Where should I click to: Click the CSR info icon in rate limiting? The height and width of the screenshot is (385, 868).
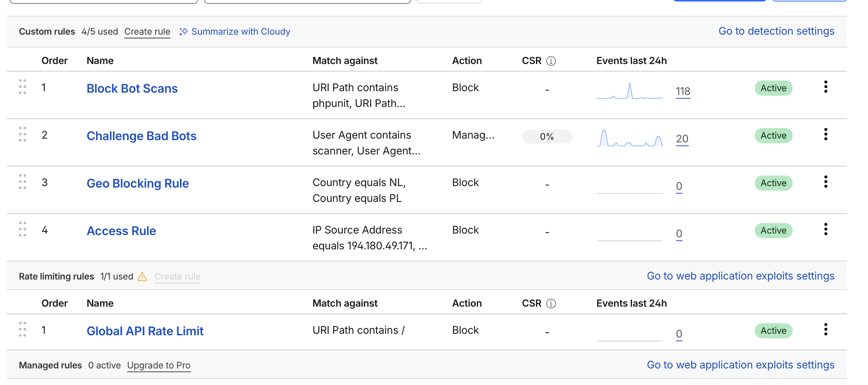[x=551, y=304]
